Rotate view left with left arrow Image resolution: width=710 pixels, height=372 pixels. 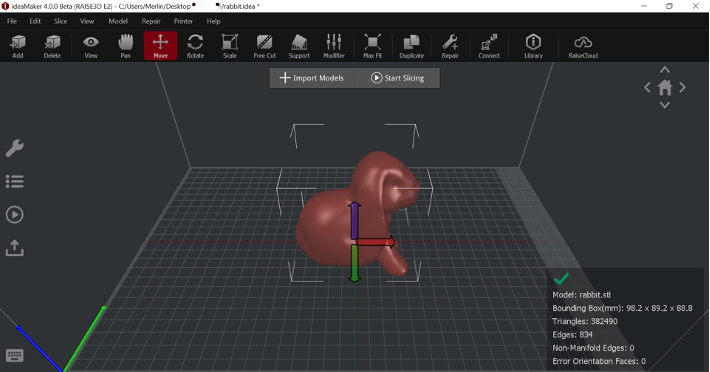coord(648,87)
